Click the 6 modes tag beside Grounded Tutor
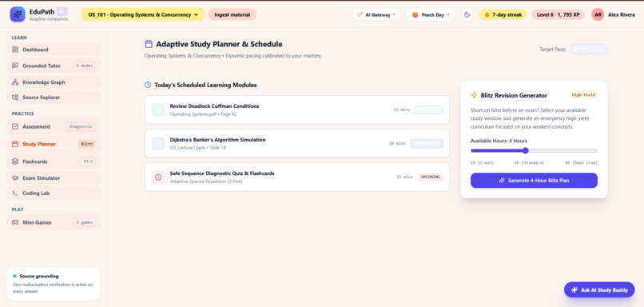The height and width of the screenshot is (307, 644). (x=84, y=66)
